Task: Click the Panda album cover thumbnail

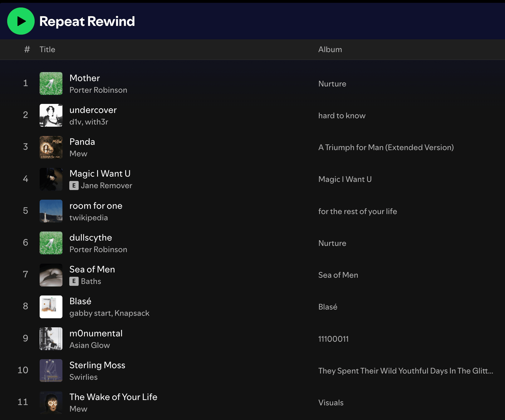Action: pyautogui.click(x=51, y=147)
